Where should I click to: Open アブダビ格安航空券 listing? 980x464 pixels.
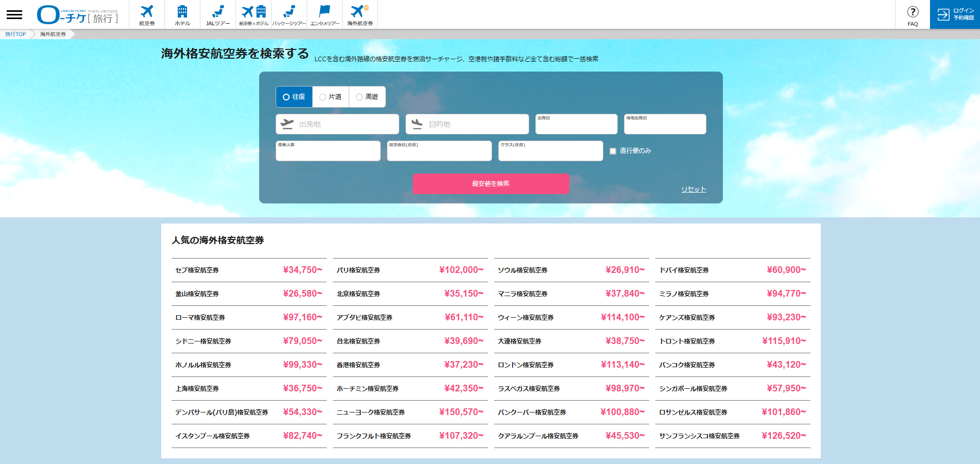410,317
